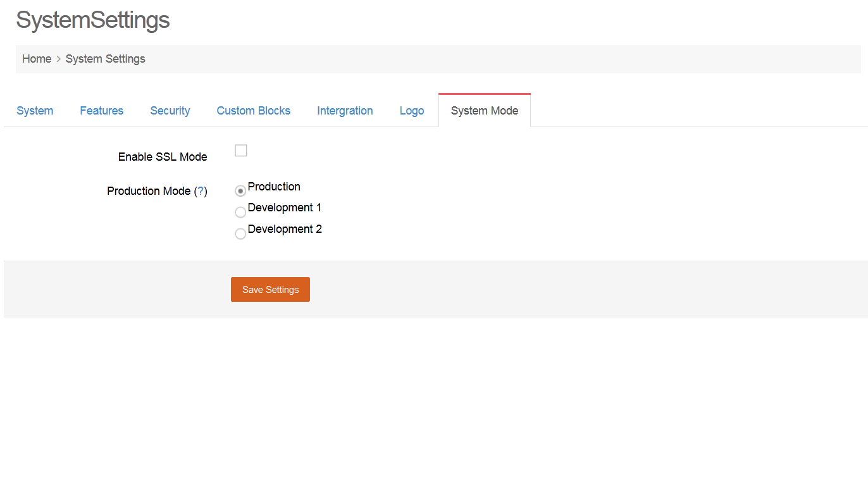Open the Security tab
This screenshot has height=503, width=868.
click(x=170, y=111)
